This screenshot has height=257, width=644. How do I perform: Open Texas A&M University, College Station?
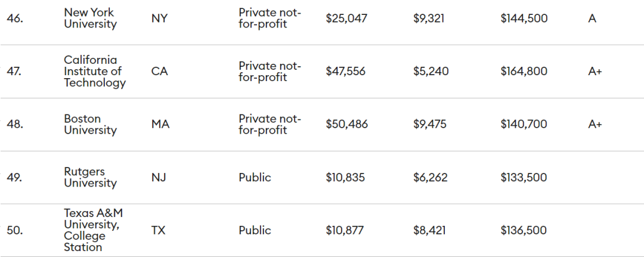tap(94, 230)
